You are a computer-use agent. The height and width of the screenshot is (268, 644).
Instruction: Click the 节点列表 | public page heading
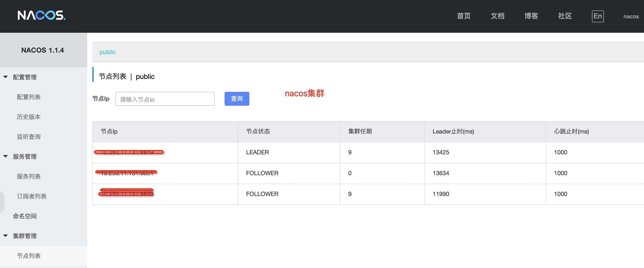pos(126,76)
